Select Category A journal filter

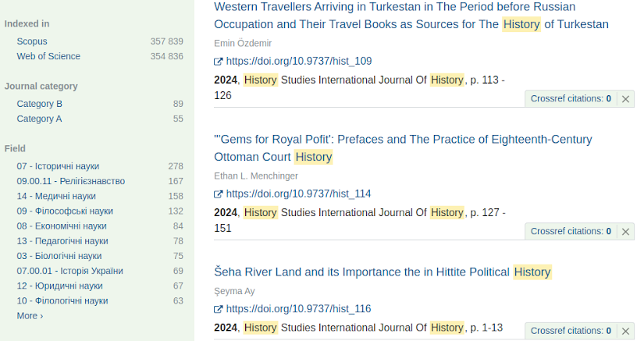39,119
